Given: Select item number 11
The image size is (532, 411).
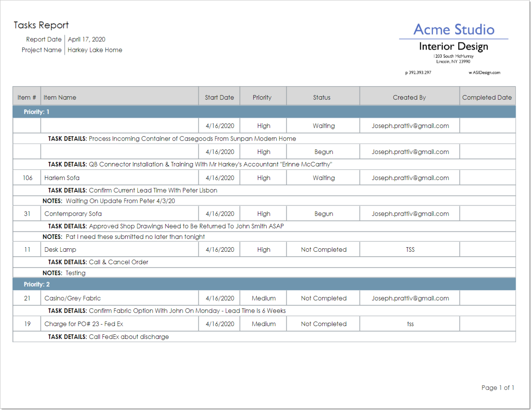Looking at the screenshot, I should [27, 250].
